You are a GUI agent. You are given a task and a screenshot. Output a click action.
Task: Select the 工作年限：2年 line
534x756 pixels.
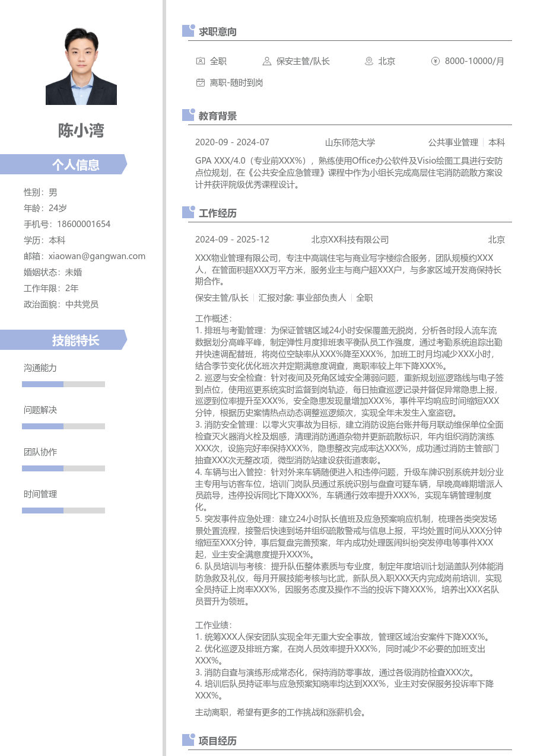(x=51, y=288)
